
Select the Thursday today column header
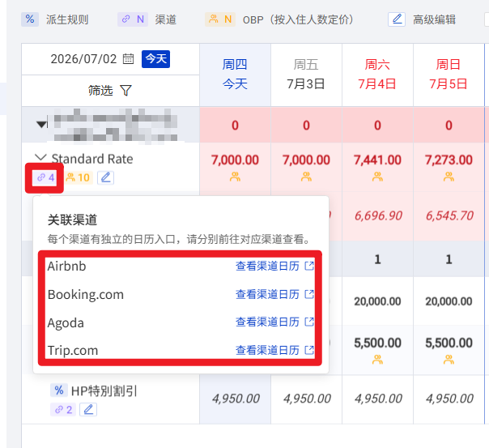[x=235, y=75]
